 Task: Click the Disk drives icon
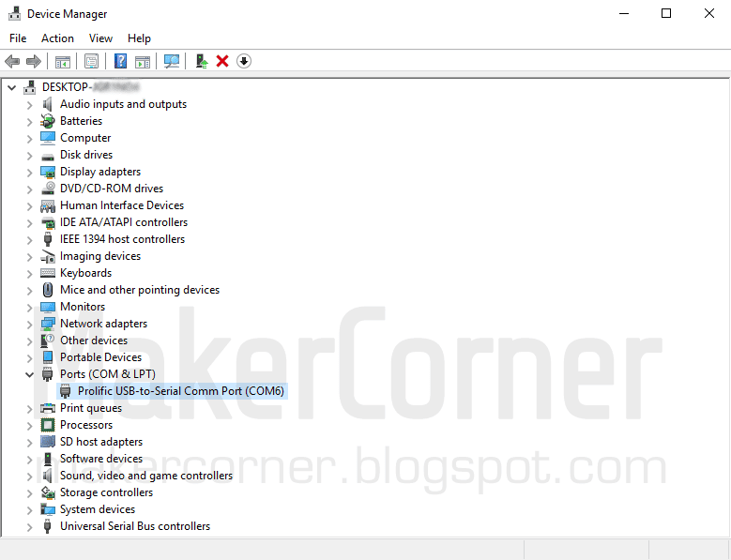(x=48, y=156)
